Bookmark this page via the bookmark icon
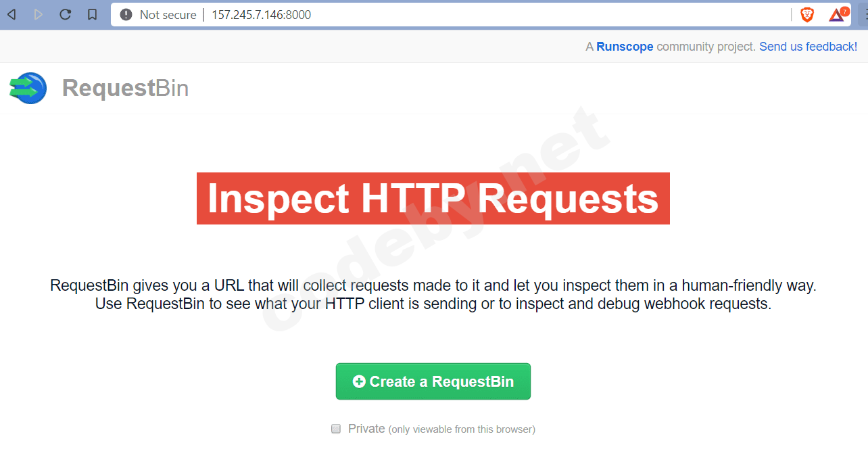This screenshot has height=451, width=868. [92, 14]
